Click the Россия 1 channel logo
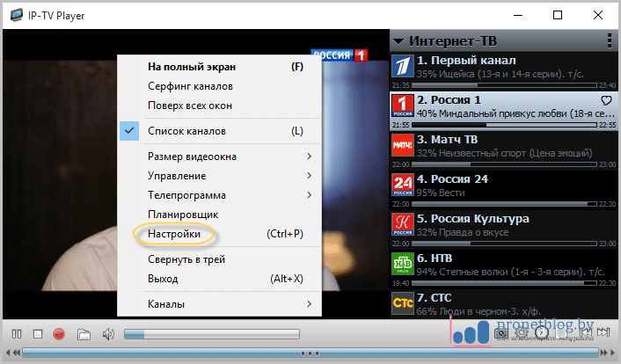The height and width of the screenshot is (364, 621). [x=403, y=106]
